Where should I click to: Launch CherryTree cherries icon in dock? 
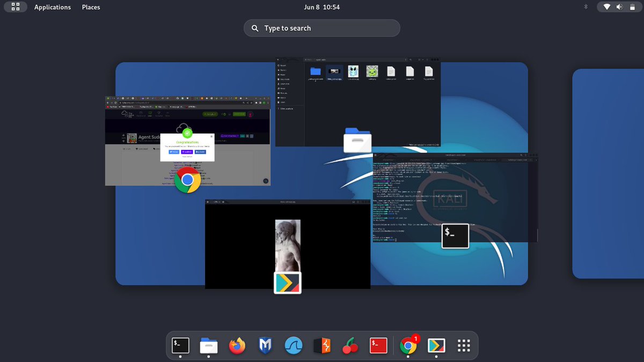point(351,345)
